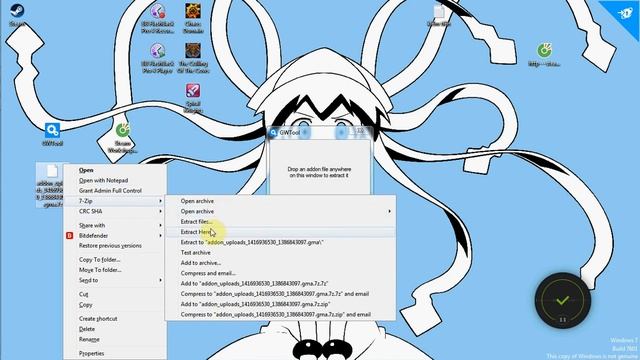Choose Move To folder...
Viewport: 640px width, 360px height.
pos(100,270)
